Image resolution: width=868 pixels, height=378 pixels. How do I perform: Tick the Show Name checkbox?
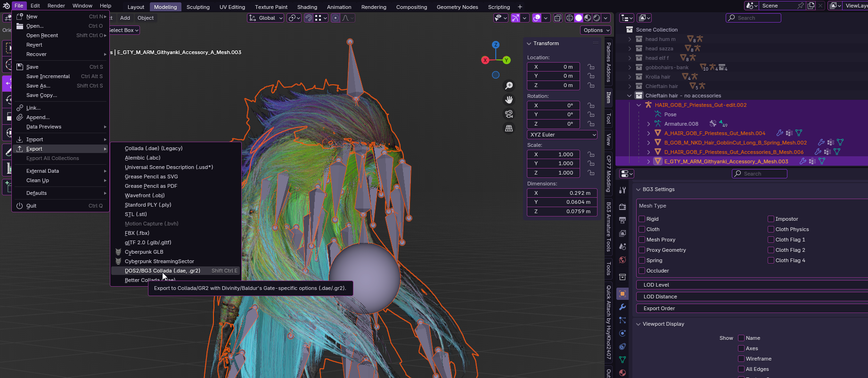pos(741,338)
